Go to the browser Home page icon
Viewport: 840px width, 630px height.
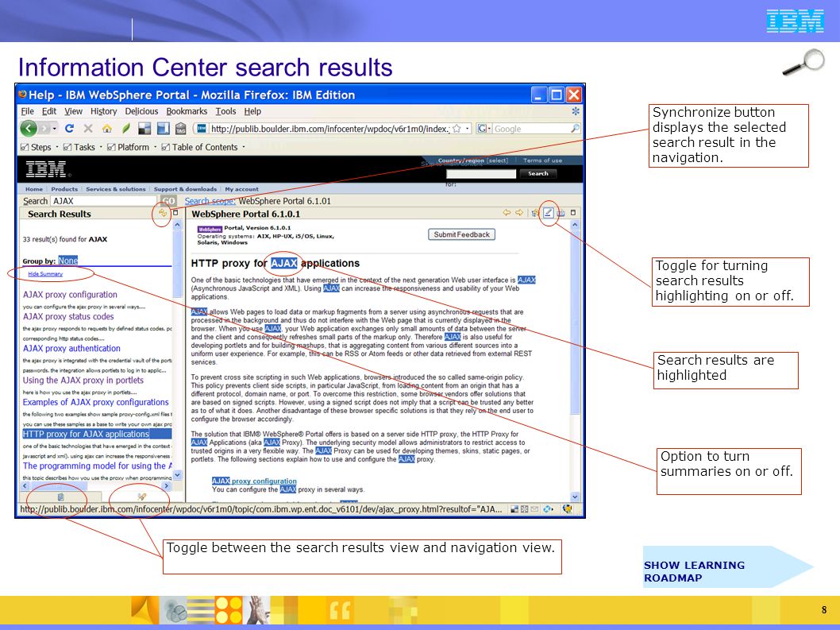tap(107, 129)
